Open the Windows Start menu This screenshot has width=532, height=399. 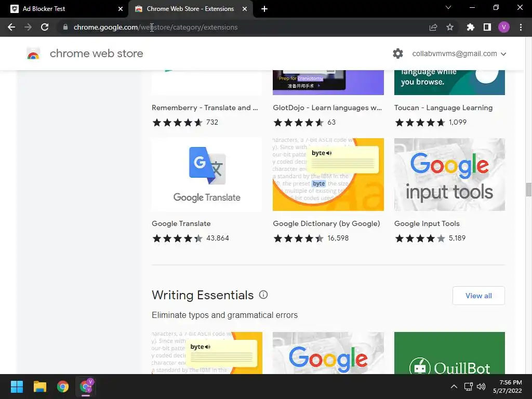coord(17,387)
